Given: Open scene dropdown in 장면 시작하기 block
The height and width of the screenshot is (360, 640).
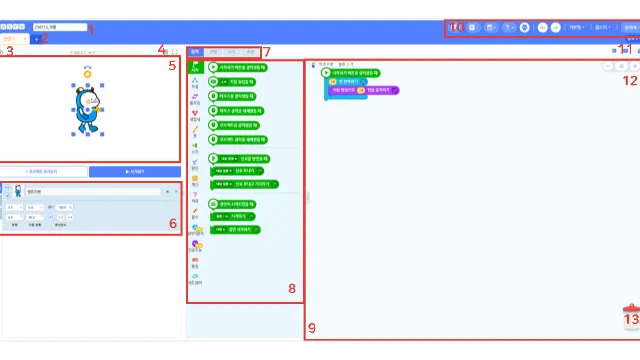Looking at the screenshot, I should pos(223,216).
